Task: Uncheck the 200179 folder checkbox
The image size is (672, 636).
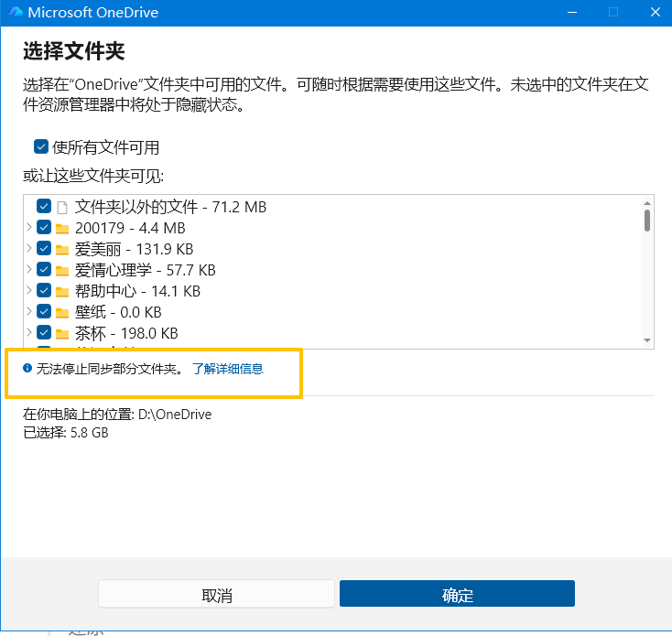Action: click(44, 227)
